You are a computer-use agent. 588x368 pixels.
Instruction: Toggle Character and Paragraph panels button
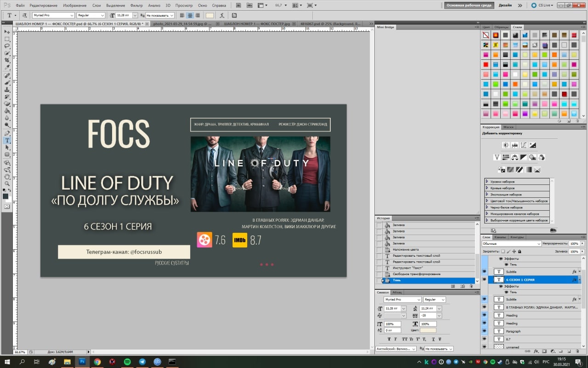coord(234,15)
